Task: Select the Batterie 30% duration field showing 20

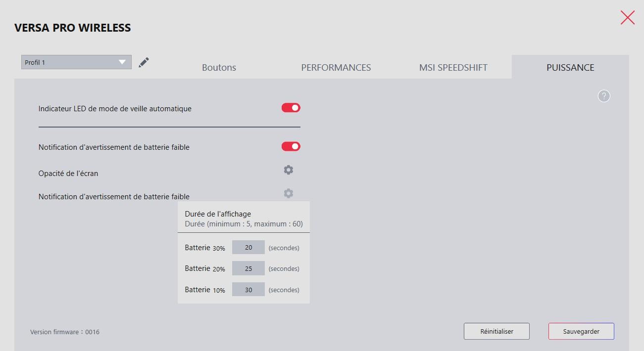Action: click(x=248, y=247)
